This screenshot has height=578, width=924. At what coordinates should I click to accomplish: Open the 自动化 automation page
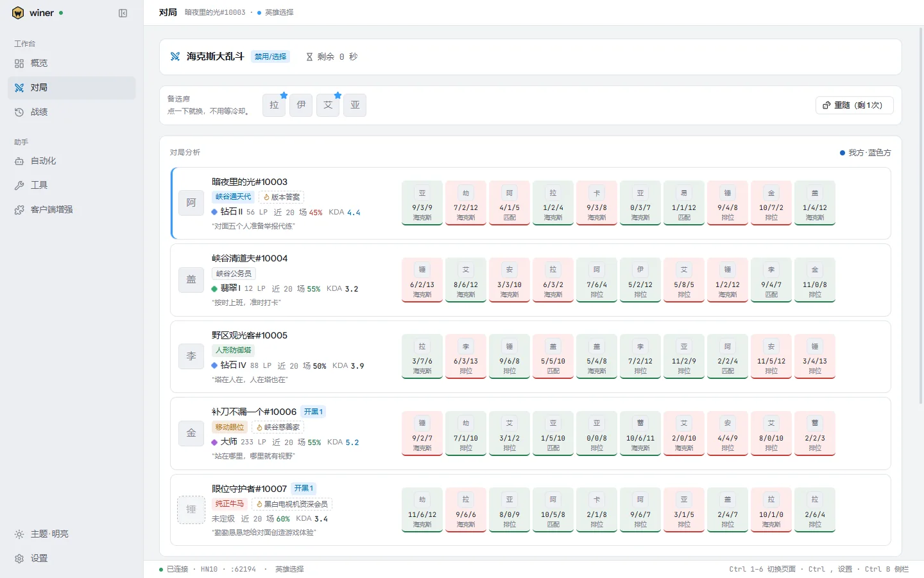click(x=72, y=161)
